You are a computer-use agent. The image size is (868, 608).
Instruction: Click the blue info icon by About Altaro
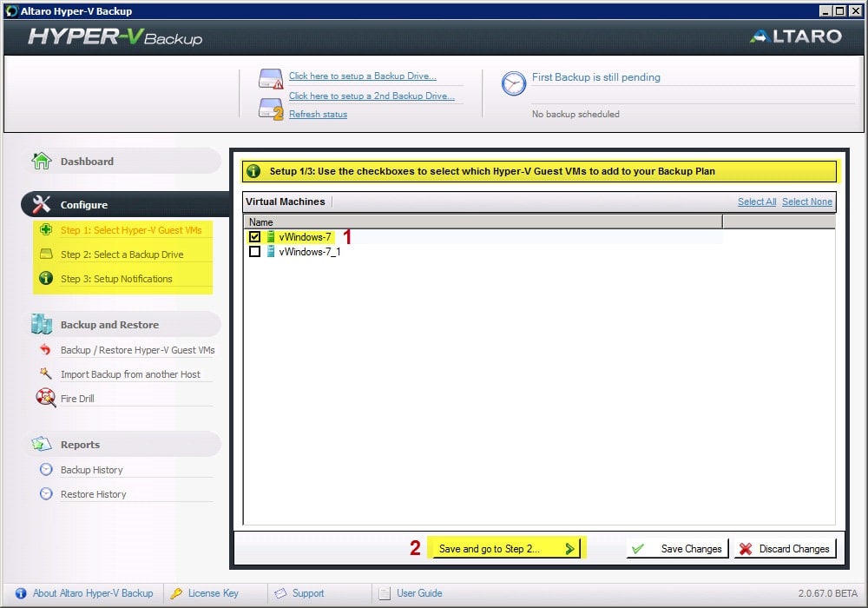pyautogui.click(x=21, y=593)
